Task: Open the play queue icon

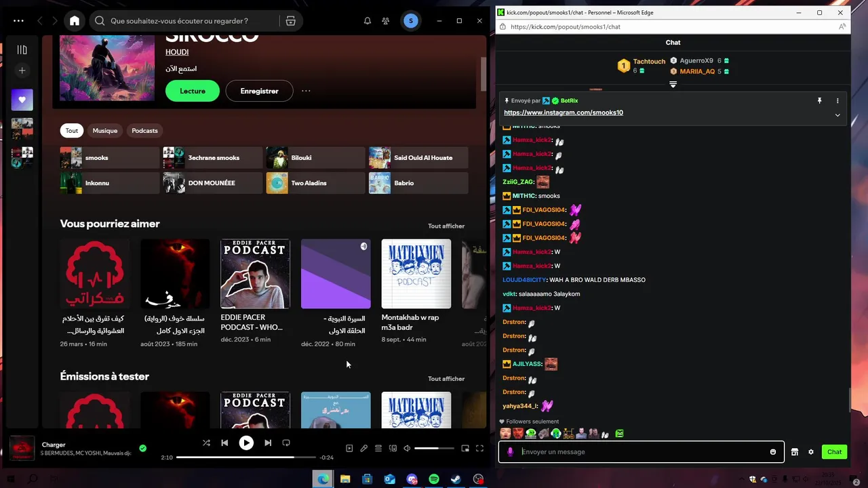Action: tap(378, 448)
